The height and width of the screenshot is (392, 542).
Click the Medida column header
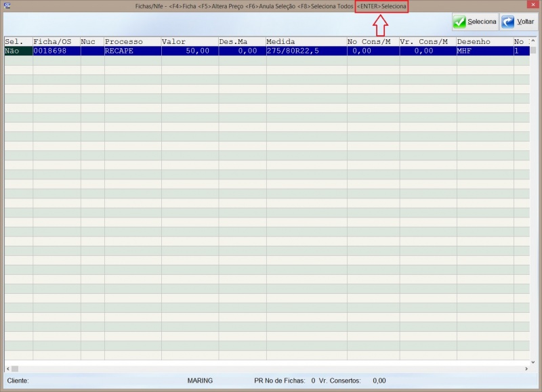[x=305, y=41]
